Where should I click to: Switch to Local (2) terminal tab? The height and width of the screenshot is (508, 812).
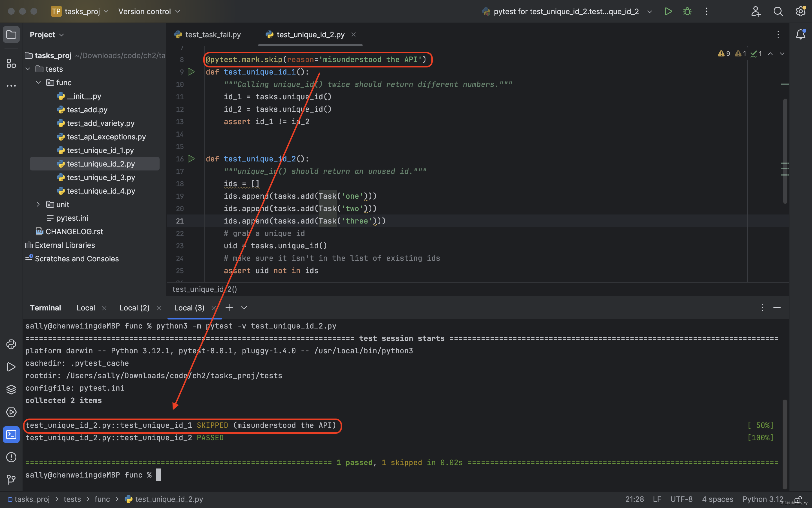(134, 308)
